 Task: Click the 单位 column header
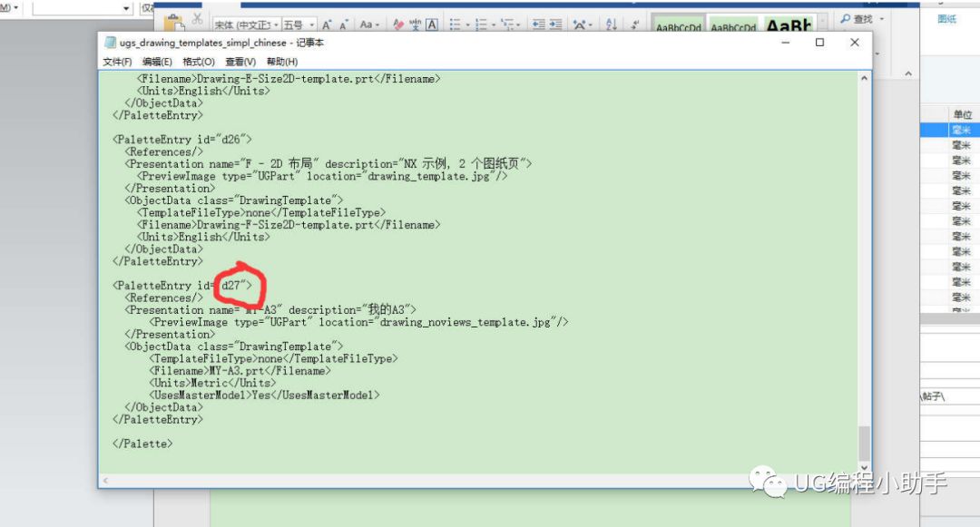pyautogui.click(x=963, y=114)
